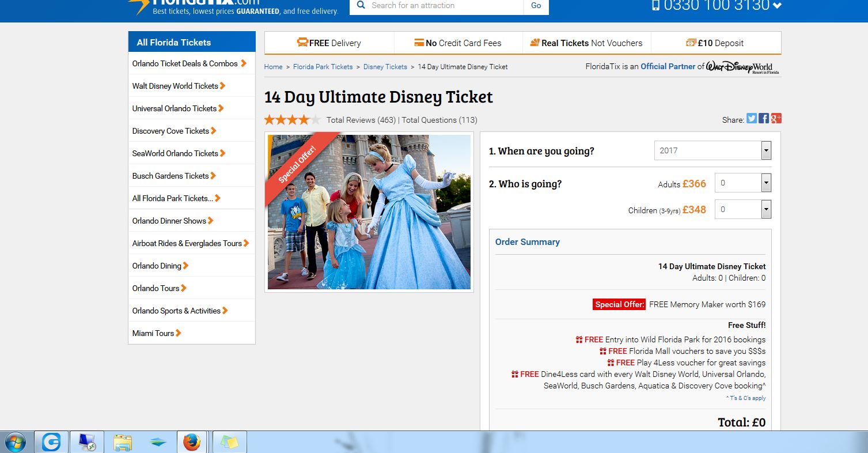Open the blue G application in taskbar
The height and width of the screenshot is (453, 868).
(51, 442)
